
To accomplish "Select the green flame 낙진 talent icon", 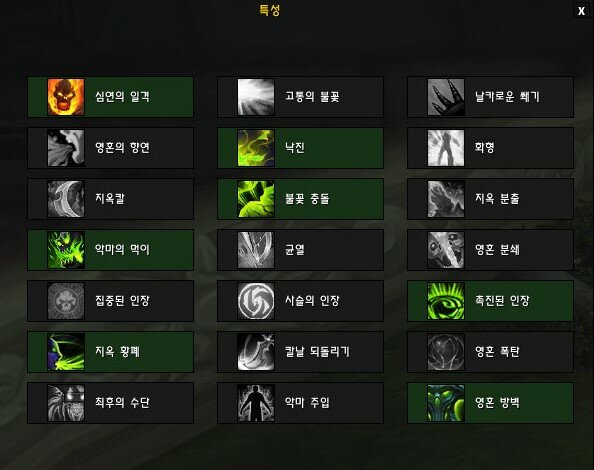I will (256, 148).
